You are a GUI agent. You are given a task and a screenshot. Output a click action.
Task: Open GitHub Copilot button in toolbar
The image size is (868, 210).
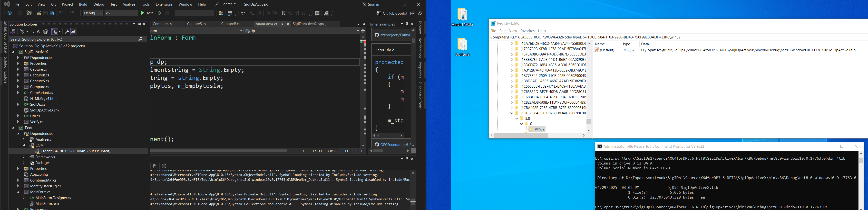point(391,13)
